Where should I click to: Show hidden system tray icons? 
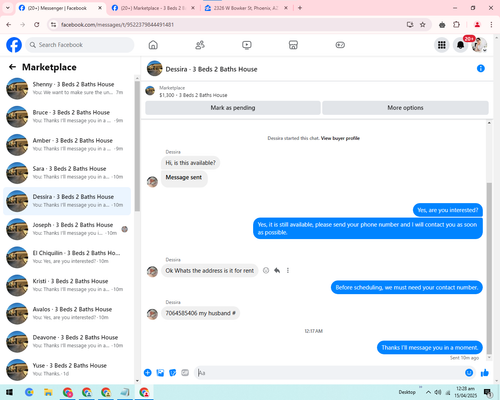coord(428,392)
